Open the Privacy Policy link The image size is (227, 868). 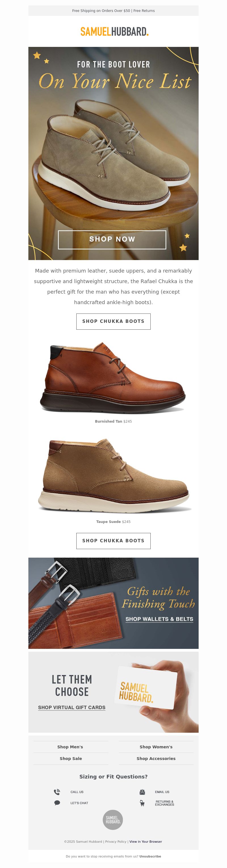coord(116,841)
